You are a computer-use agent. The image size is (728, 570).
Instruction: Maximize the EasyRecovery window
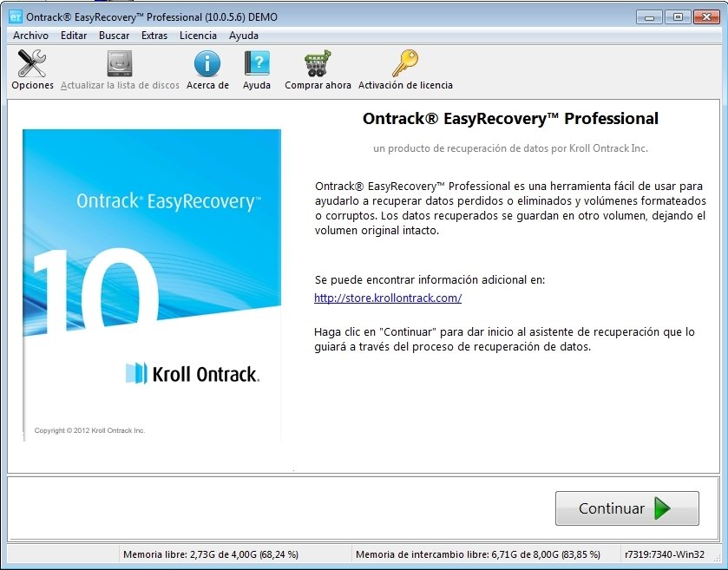(x=678, y=17)
